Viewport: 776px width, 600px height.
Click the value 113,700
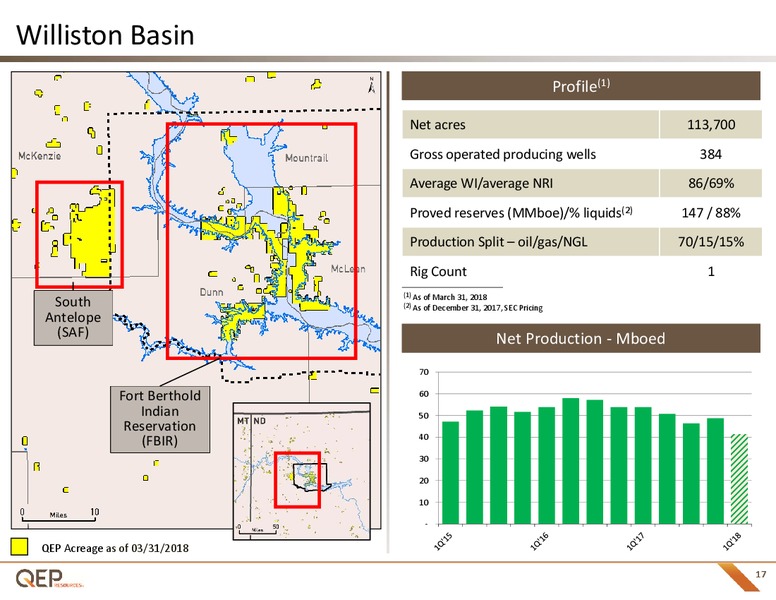(x=711, y=124)
